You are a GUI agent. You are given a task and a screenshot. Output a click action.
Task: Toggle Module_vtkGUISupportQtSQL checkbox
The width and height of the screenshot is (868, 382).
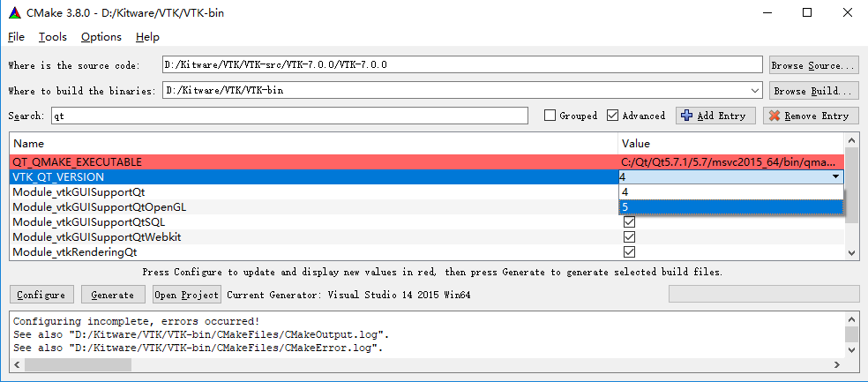[630, 222]
